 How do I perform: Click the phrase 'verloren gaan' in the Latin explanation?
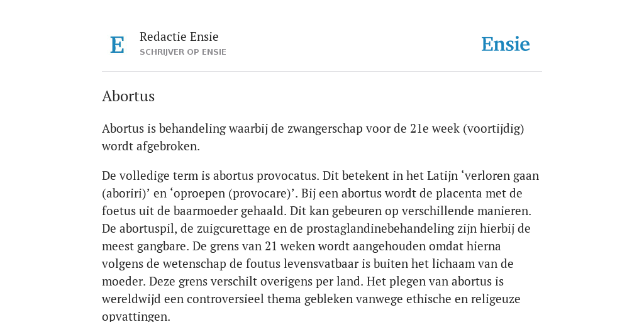point(501,176)
